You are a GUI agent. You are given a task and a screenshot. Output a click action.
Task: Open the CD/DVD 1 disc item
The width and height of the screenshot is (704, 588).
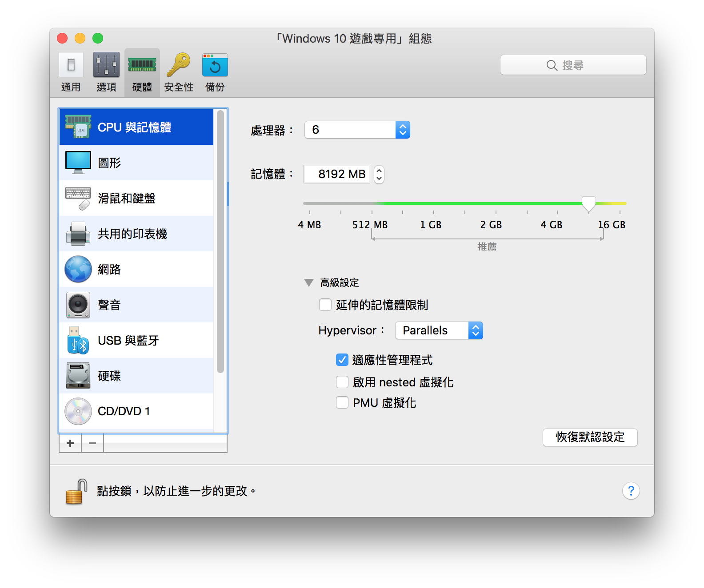[x=136, y=411]
